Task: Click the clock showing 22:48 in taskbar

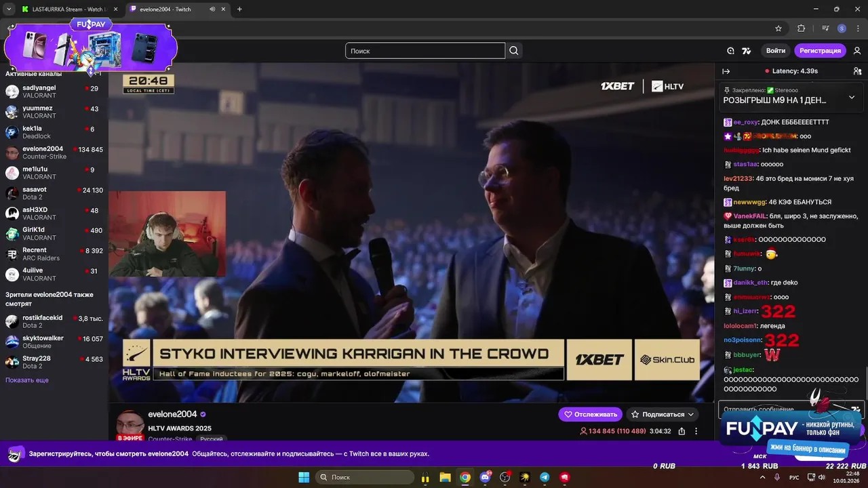Action: 846,477
